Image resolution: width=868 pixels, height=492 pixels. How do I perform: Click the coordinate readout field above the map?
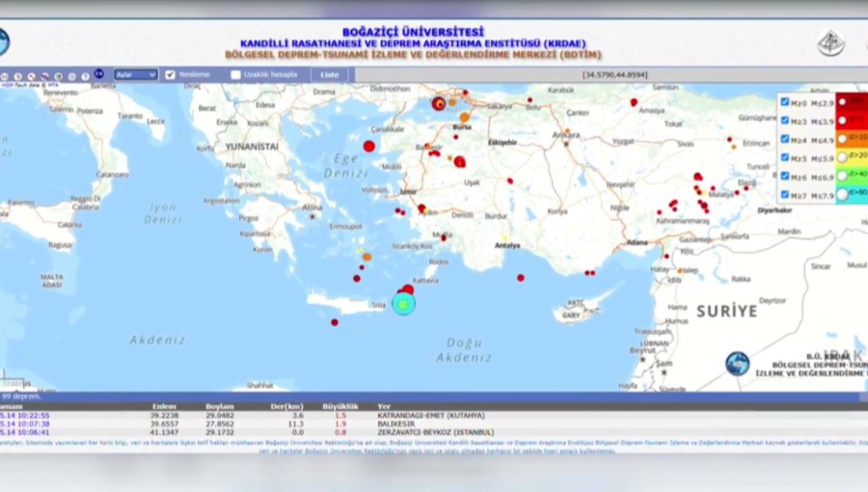[x=613, y=74]
